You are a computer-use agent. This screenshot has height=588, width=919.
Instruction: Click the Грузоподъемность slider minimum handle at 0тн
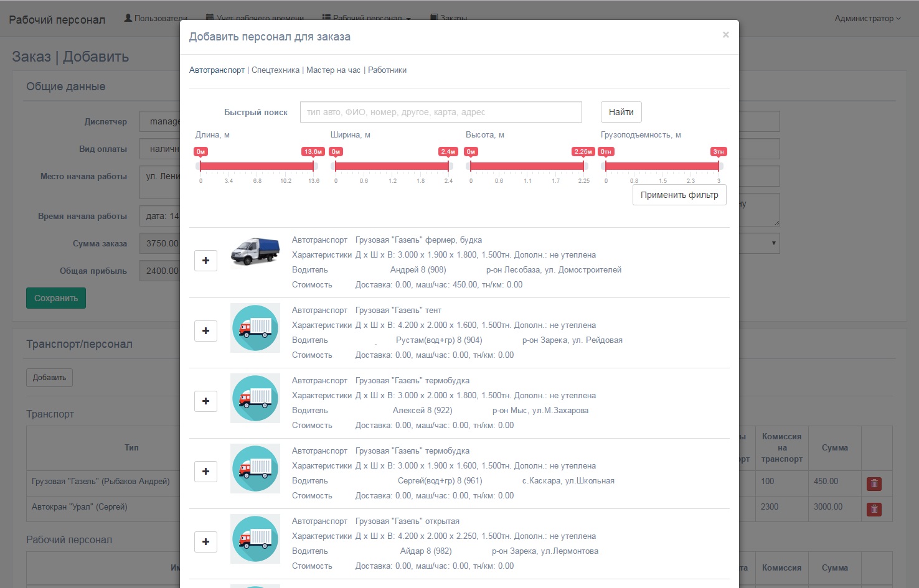[606, 166]
